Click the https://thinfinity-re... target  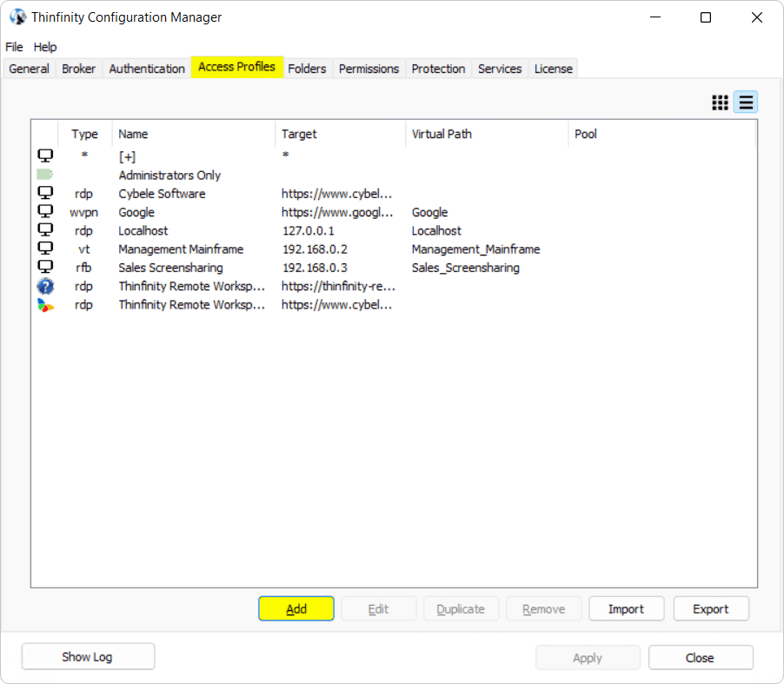pyautogui.click(x=338, y=286)
